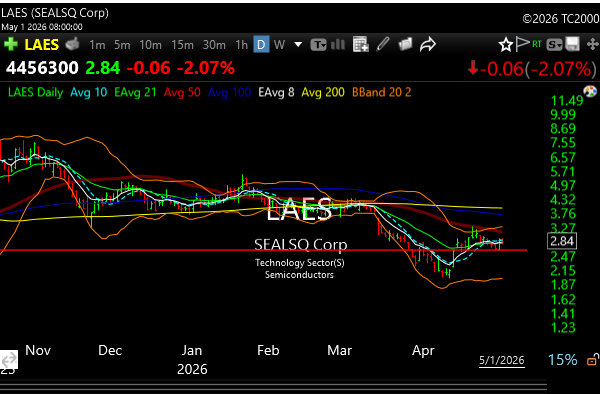This screenshot has height=394, width=600.
Task: Click the 3.76 price scale label
Action: tap(562, 213)
